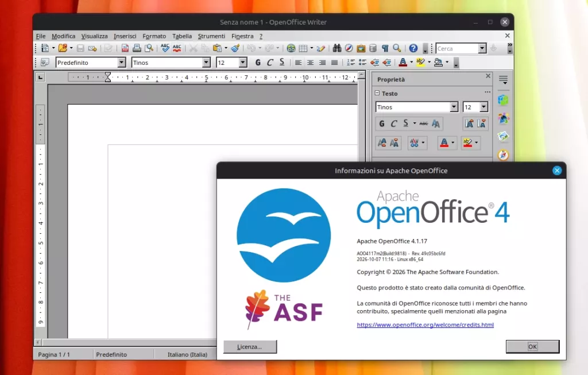This screenshot has width=588, height=375.
Task: Toggle AutoSpellcheck wavy ABC icon
Action: (x=177, y=48)
